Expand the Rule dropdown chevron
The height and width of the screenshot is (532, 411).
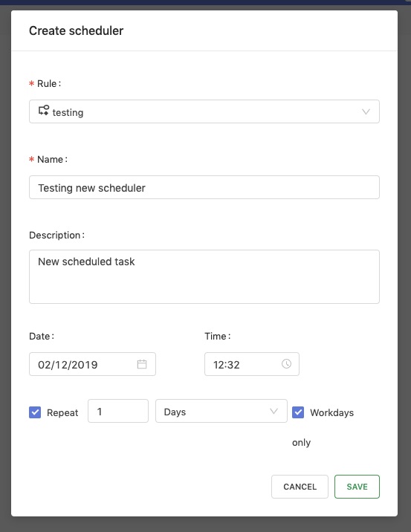point(366,111)
